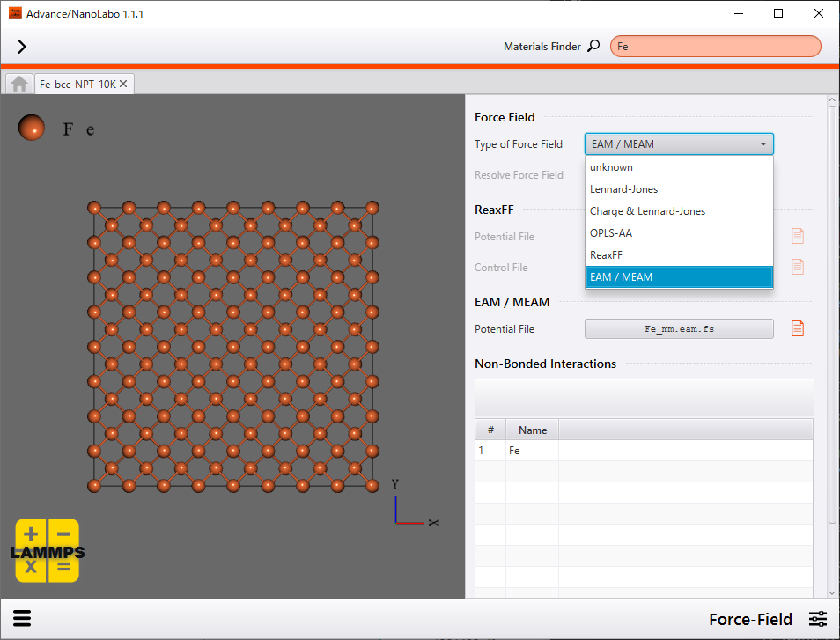
Task: Choose the highlighted EAM / MEAM list option
Action: [x=679, y=277]
